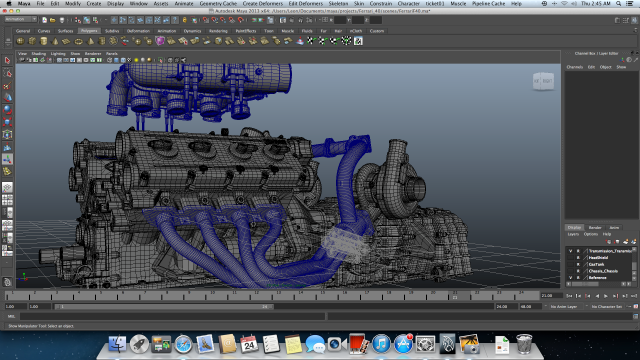Toggle visibility of Reference layer
Viewport: 640px width, 360px height.
point(570,278)
